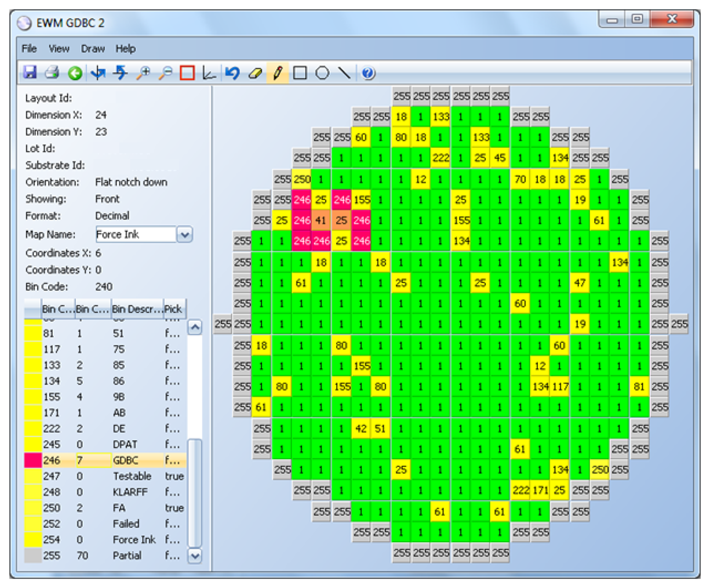
Task: Open the Map Name dropdown arrow
Action: [x=184, y=235]
